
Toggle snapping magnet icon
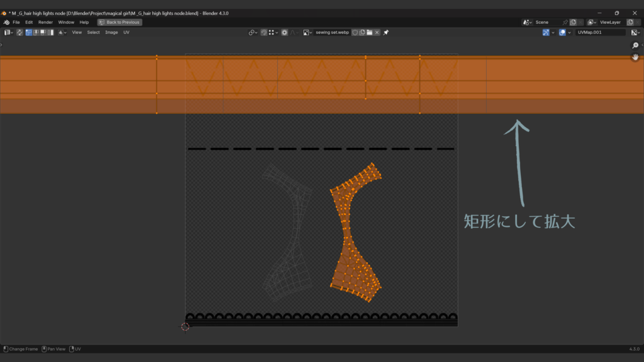[264, 32]
